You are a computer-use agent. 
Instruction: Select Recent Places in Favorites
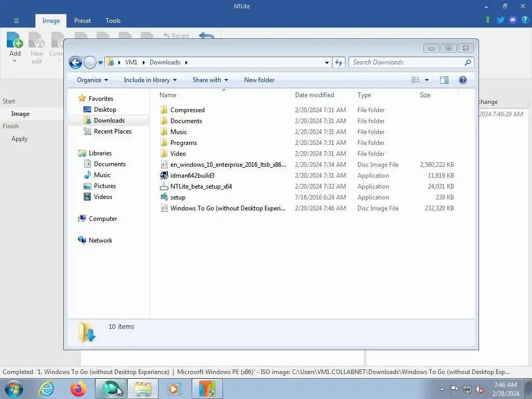click(x=112, y=131)
